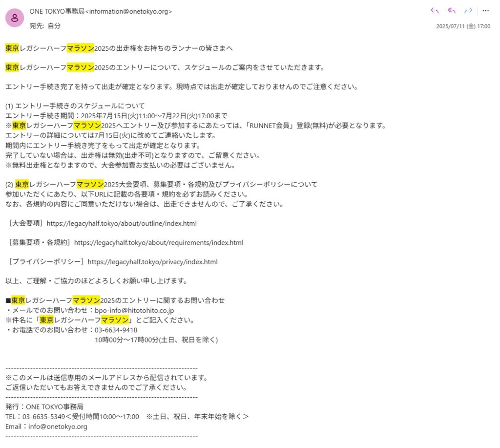
Task: Click the greeting line ending ランナーの皆さまへ
Action: pos(119,48)
